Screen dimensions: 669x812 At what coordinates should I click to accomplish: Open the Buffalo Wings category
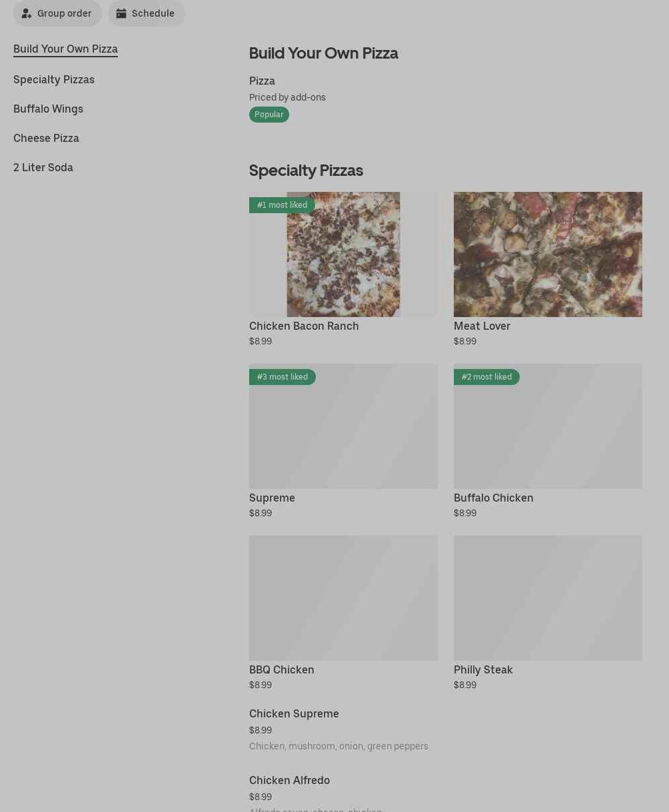tap(48, 109)
